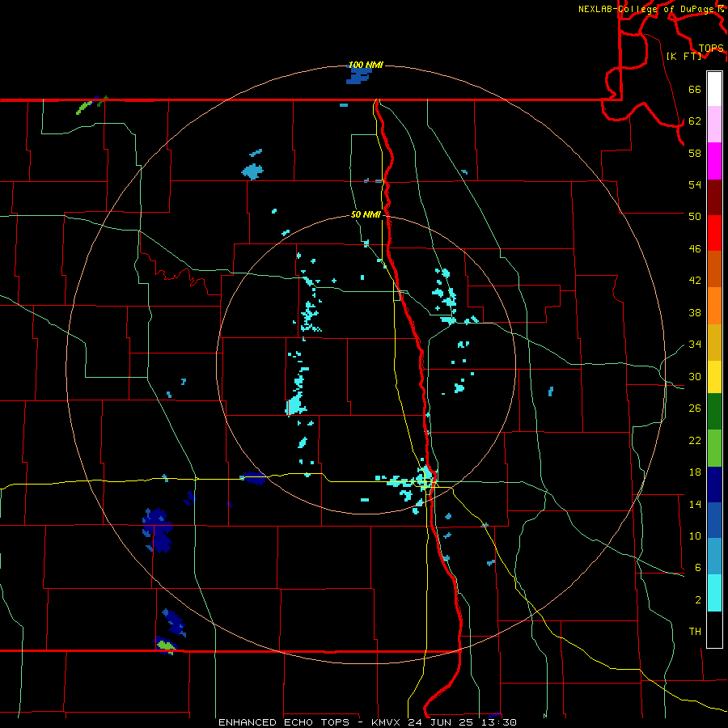Click the 10 scale label
The image size is (728, 728).
pyautogui.click(x=695, y=536)
